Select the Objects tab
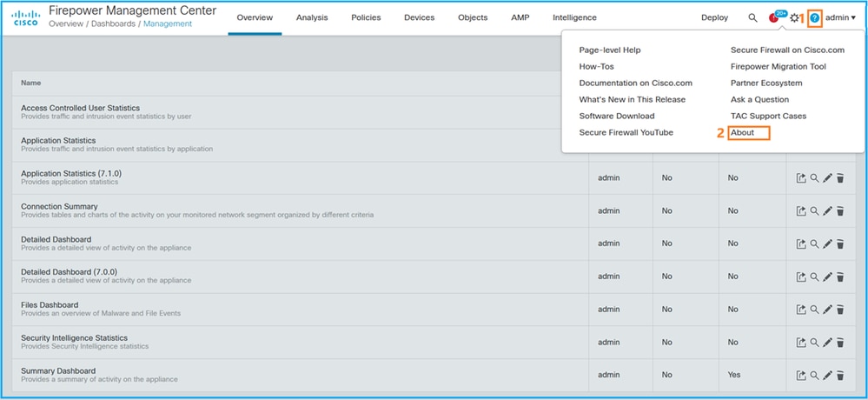 [x=473, y=17]
